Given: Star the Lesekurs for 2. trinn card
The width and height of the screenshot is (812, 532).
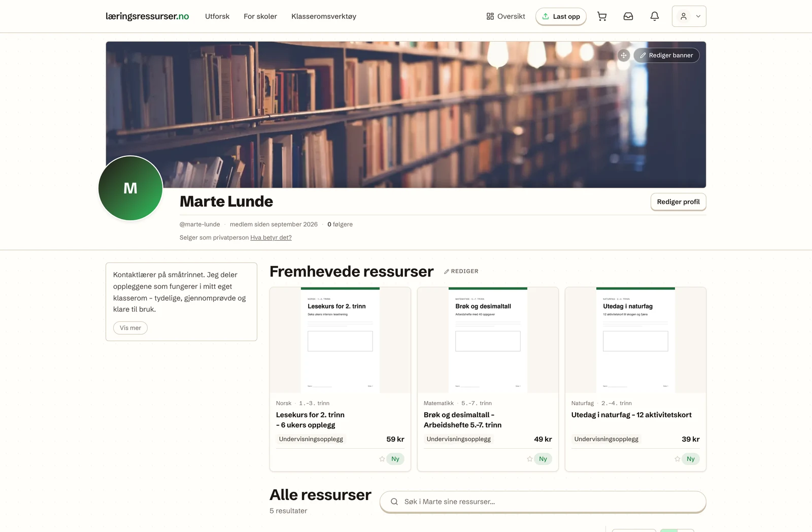Looking at the screenshot, I should [382, 459].
